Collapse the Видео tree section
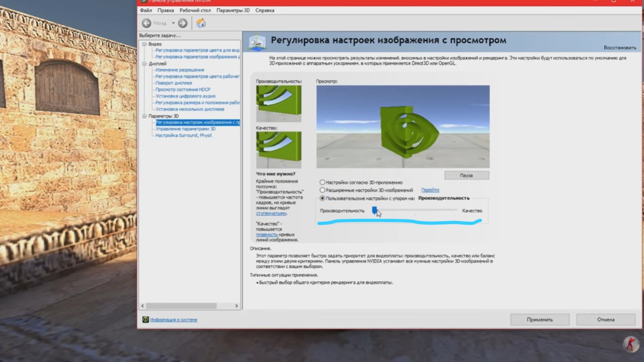Viewport: 644px width, 362px height. [145, 44]
